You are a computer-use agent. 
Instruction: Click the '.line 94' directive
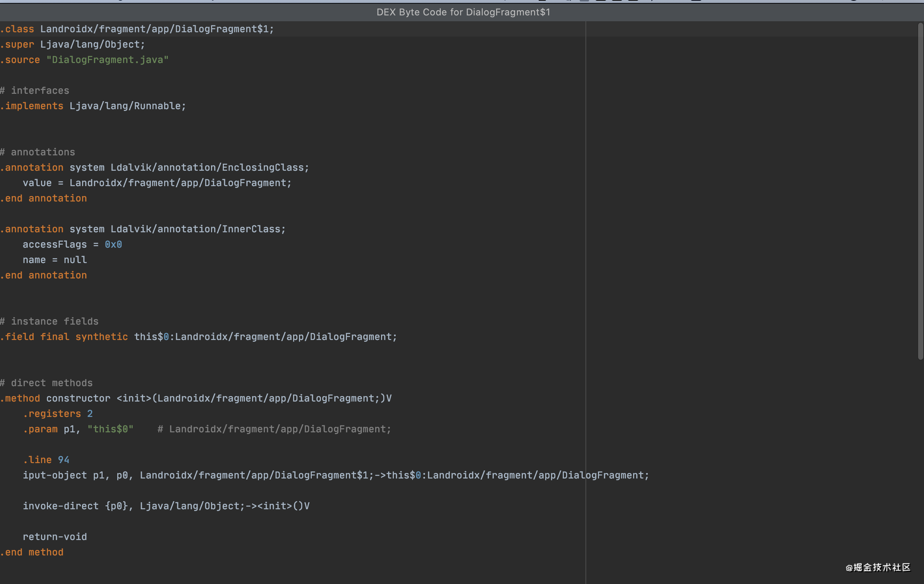click(46, 460)
